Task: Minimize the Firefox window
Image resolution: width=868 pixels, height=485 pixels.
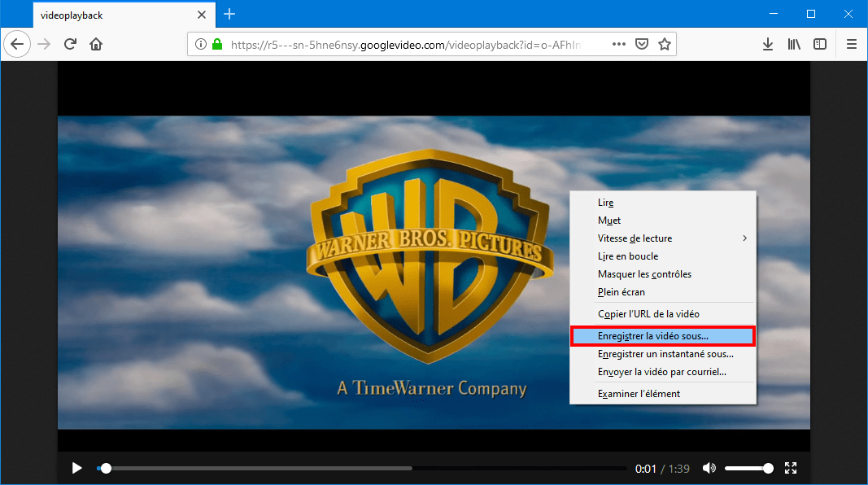Action: click(x=774, y=14)
